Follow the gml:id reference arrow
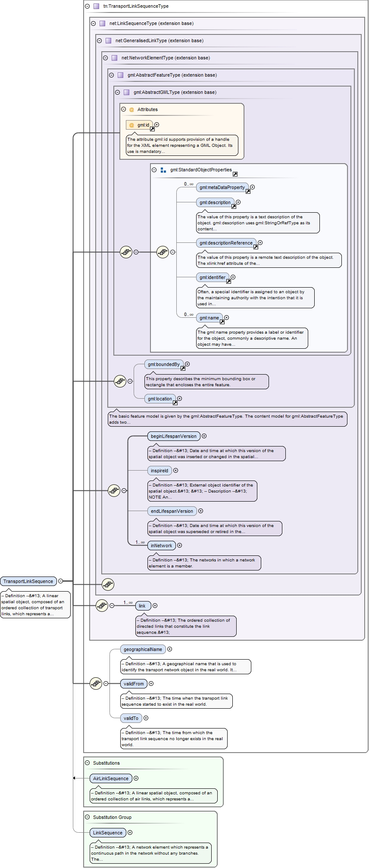Viewport: 369px width, 868px height. (x=152, y=129)
